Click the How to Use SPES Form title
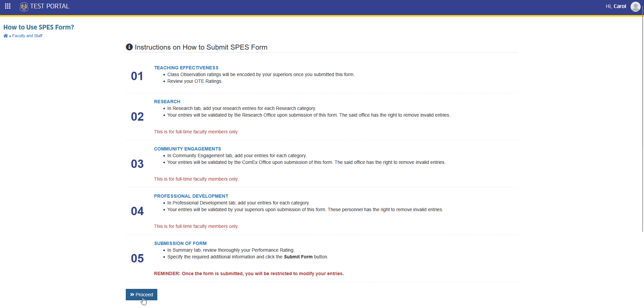 pos(39,27)
